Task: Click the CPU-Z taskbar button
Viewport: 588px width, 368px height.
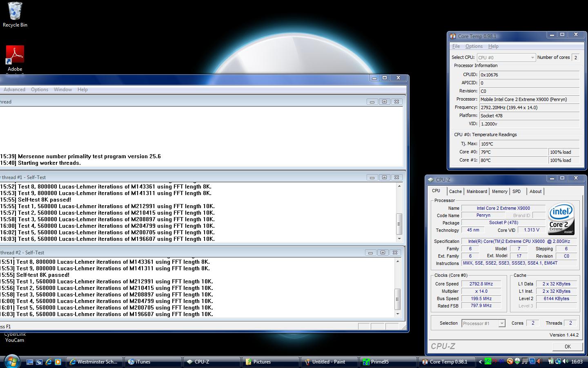Action: pyautogui.click(x=212, y=362)
